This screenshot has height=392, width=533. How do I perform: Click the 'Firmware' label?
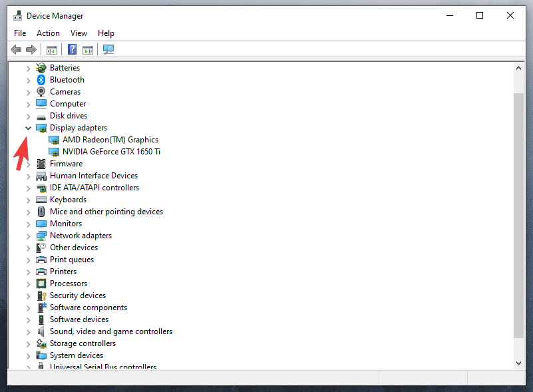pos(67,164)
